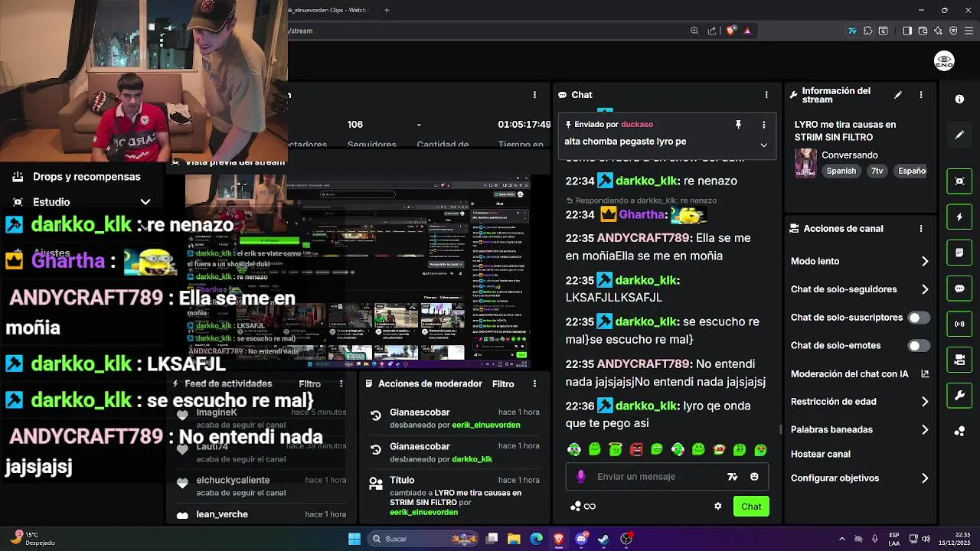The height and width of the screenshot is (551, 980).
Task: Open the Brave VPN shield icon
Action: 953,31
